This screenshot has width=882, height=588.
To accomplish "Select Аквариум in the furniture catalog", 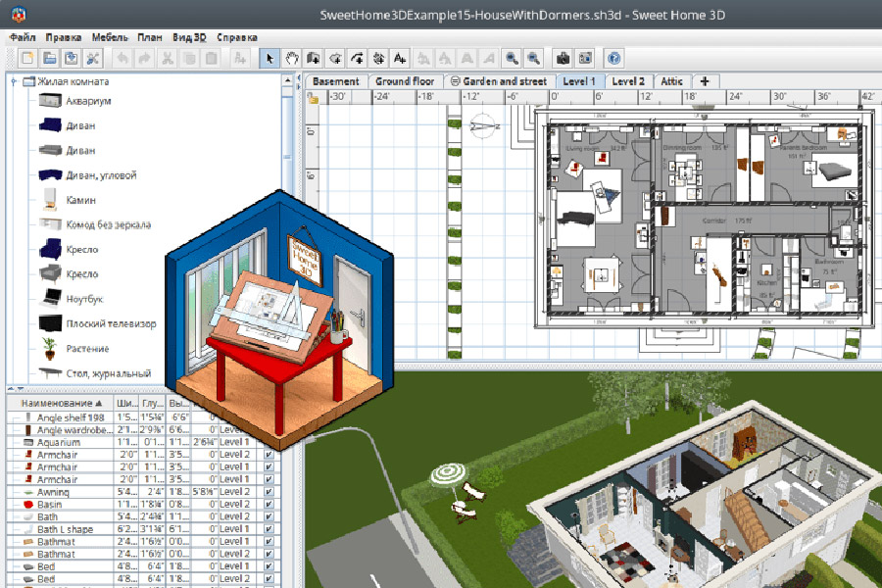I will click(x=88, y=101).
